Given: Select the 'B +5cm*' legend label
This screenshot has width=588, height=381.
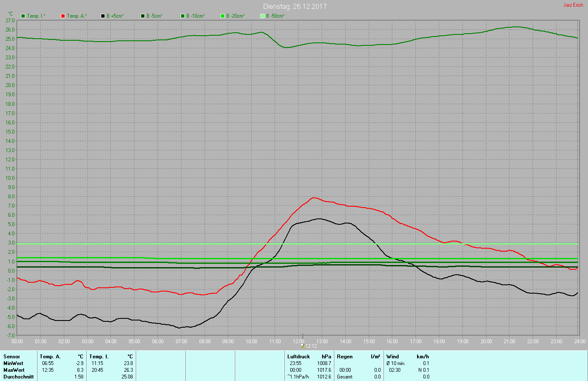Looking at the screenshot, I should click(x=115, y=16).
